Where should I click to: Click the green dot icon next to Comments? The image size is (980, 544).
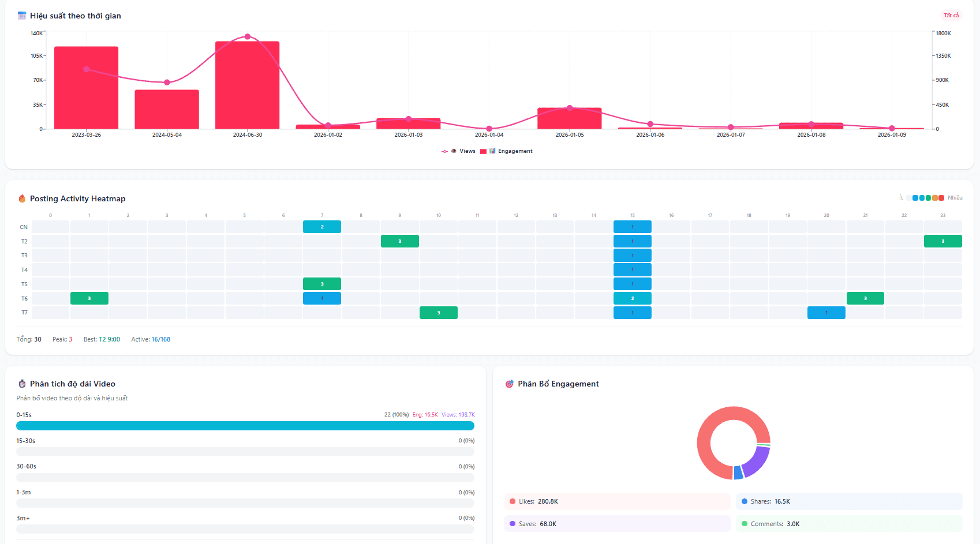(x=745, y=524)
